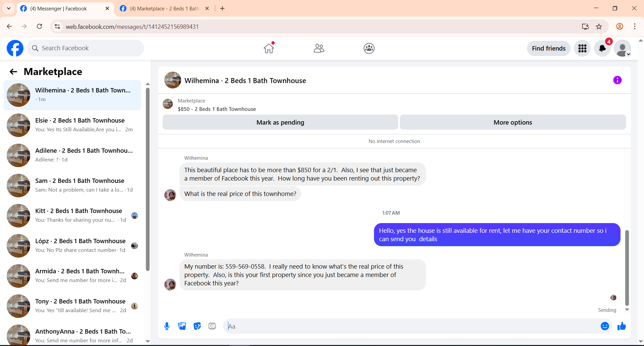The image size is (644, 346).
Task: Open the Home feed icon
Action: tap(269, 48)
